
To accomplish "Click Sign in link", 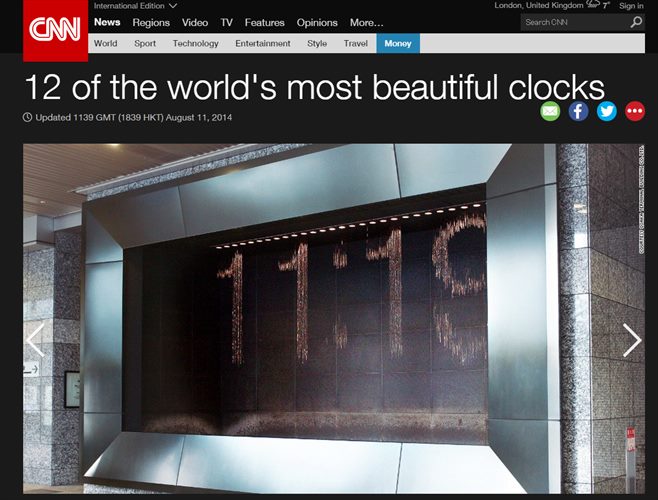I will (x=631, y=6).
